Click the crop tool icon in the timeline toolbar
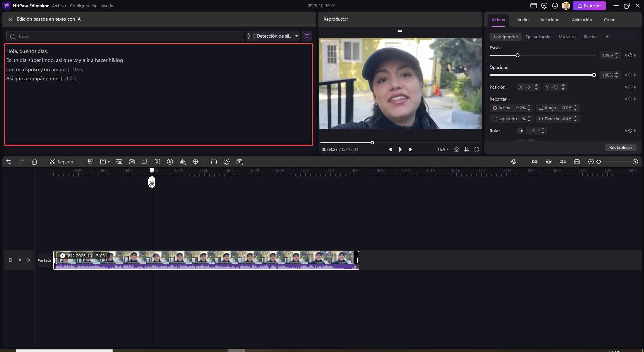 point(145,162)
